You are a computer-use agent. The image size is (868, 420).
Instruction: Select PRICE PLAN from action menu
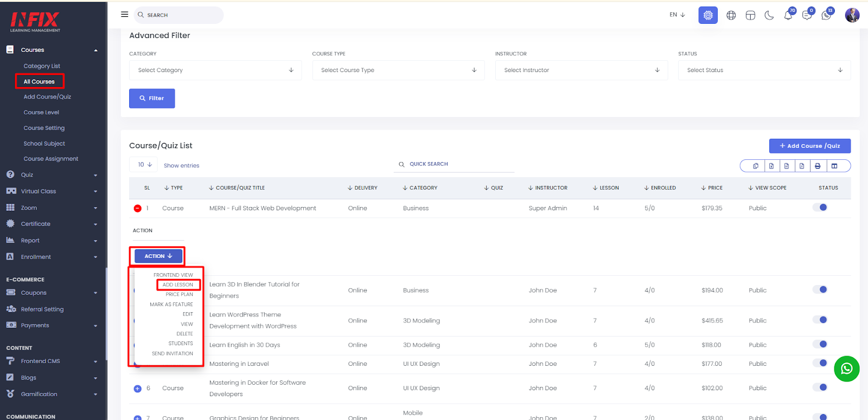[180, 295]
